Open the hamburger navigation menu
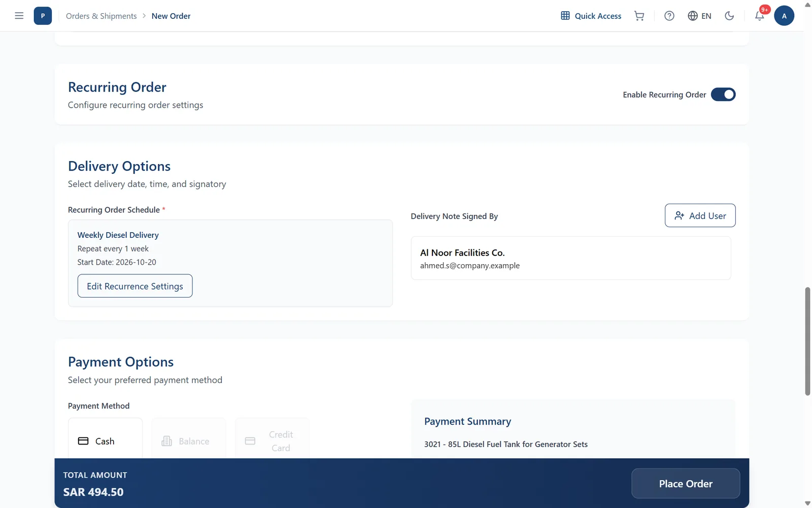812x508 pixels. 19,16
